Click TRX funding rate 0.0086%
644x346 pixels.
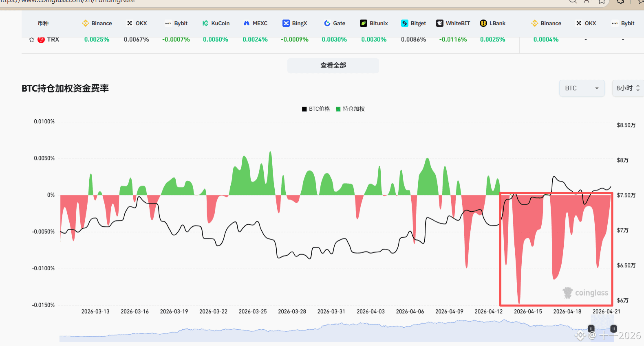pos(413,39)
